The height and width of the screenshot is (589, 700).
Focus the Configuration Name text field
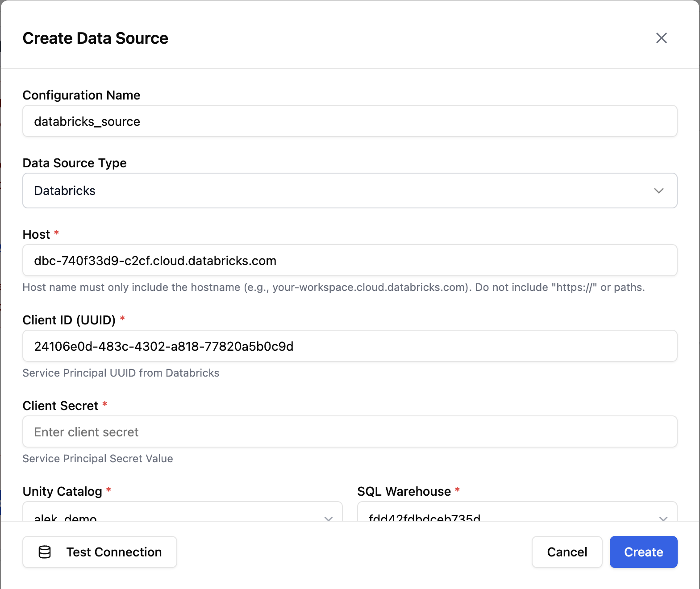tap(350, 121)
